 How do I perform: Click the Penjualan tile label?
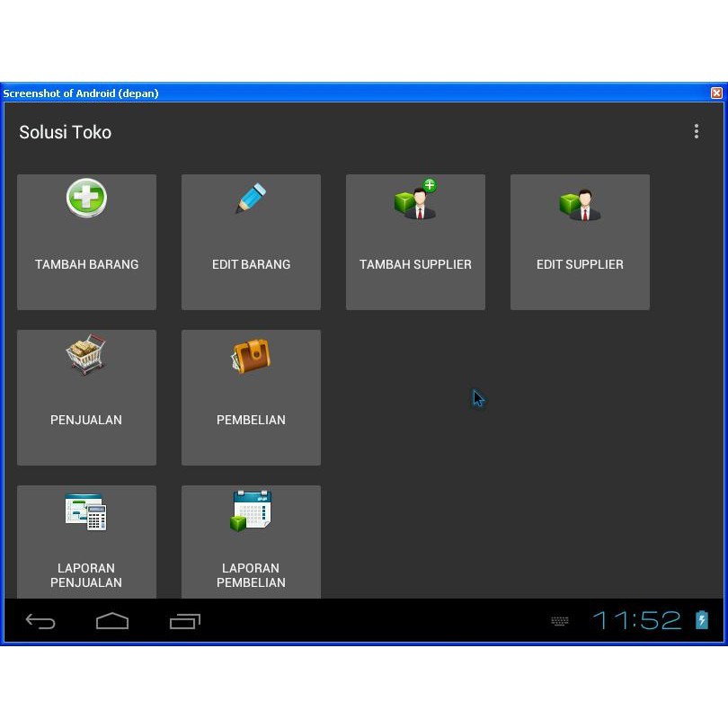[x=86, y=420]
